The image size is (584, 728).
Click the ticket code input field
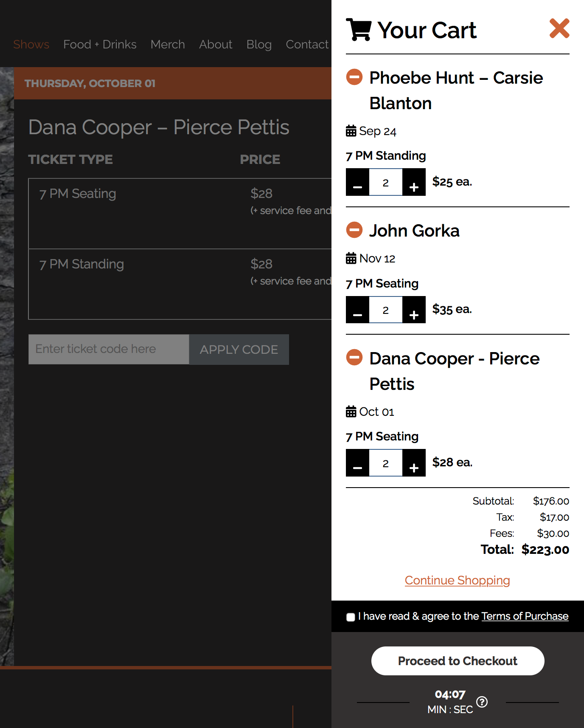(x=109, y=349)
